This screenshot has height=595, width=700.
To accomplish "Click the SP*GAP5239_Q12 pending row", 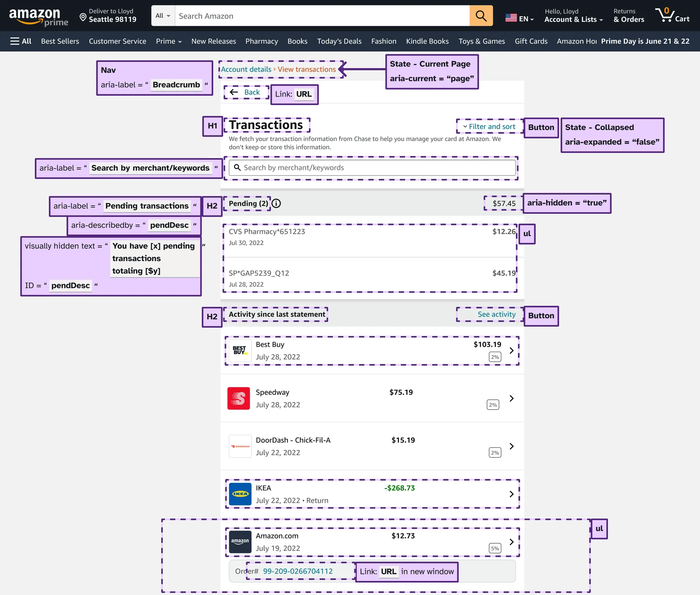I will tap(372, 278).
